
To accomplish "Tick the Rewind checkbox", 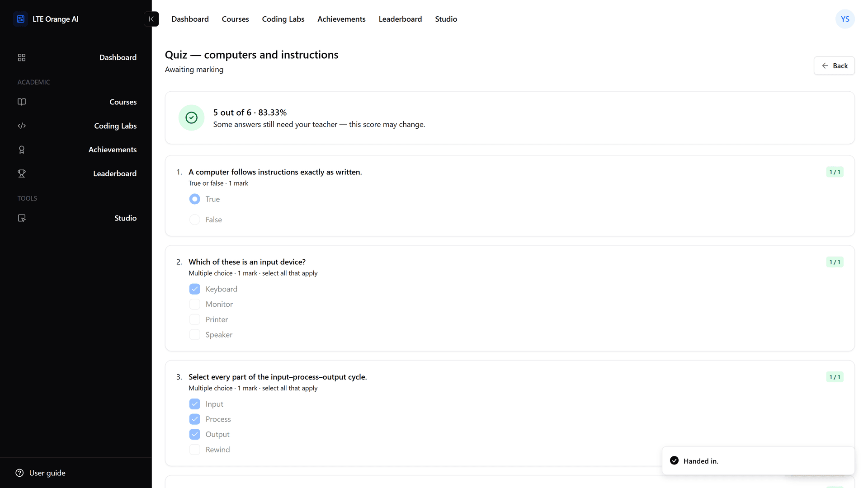I will pyautogui.click(x=195, y=450).
